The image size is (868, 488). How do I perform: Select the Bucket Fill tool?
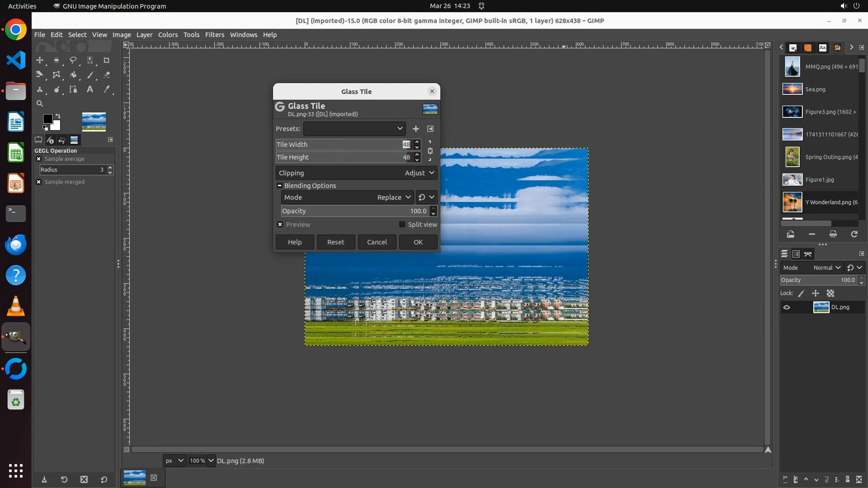pyautogui.click(x=73, y=75)
